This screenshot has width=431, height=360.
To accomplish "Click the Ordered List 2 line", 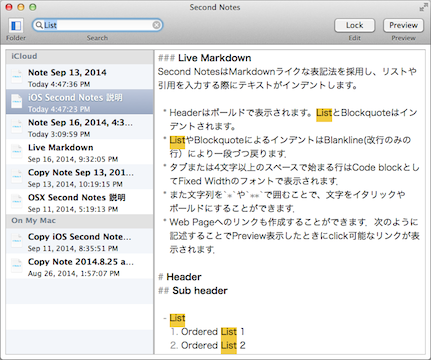I will tap(208, 346).
